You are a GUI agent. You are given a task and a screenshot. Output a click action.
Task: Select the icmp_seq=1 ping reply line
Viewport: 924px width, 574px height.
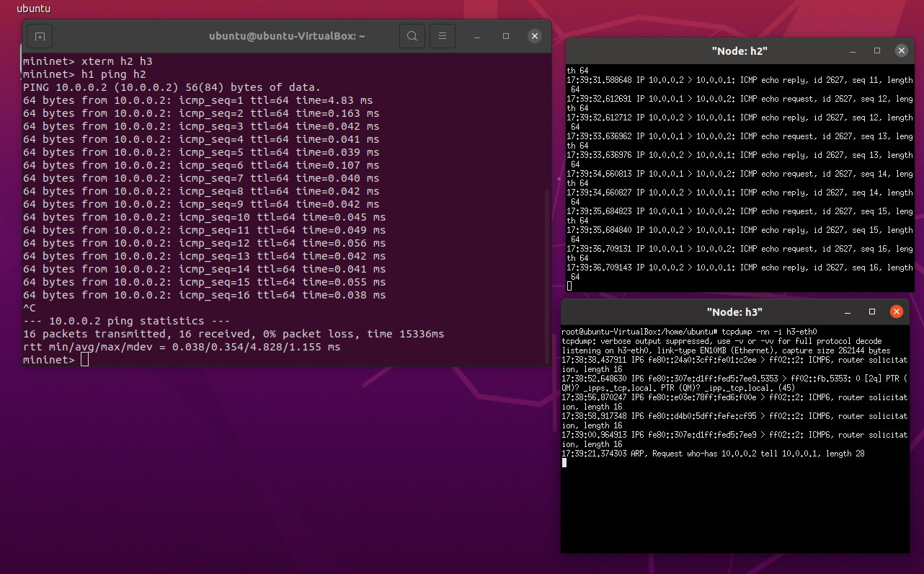point(198,100)
